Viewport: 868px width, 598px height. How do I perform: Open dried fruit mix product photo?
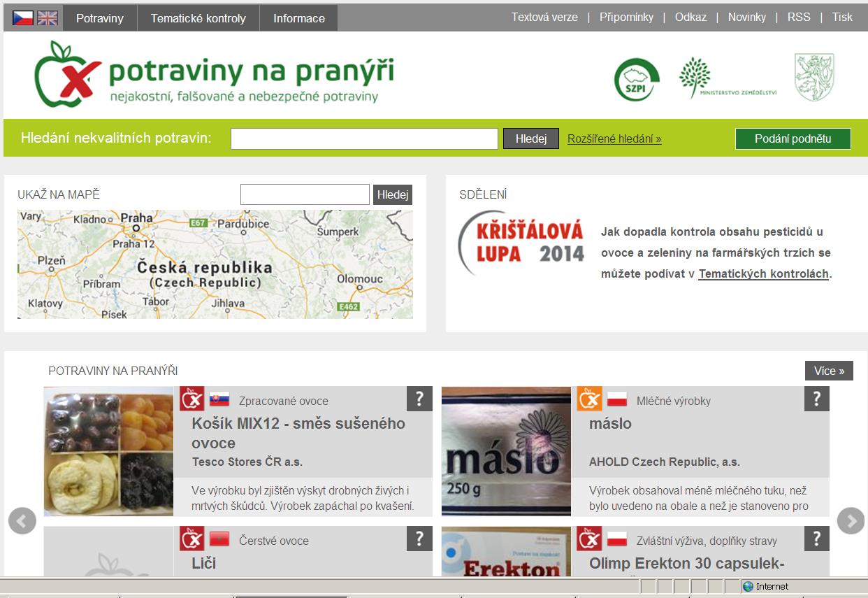coord(108,451)
